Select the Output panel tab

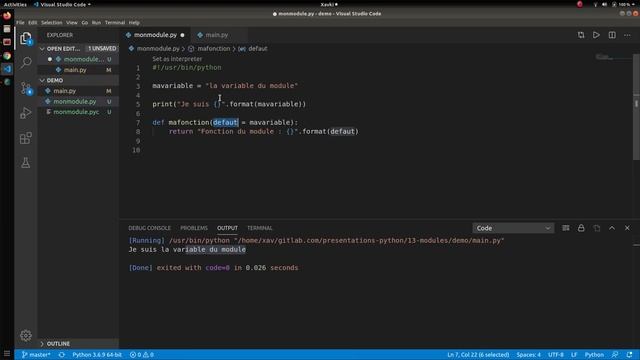pyautogui.click(x=227, y=228)
